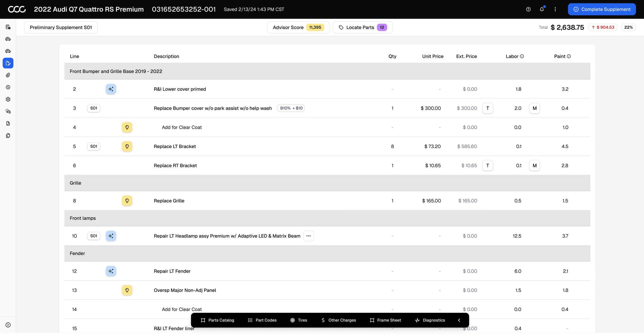644x335 pixels.
Task: Open the notifications bell icon
Action: [x=542, y=9]
